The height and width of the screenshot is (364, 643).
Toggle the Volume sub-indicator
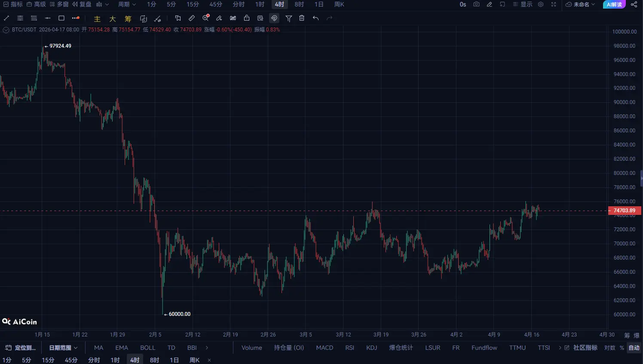252,348
